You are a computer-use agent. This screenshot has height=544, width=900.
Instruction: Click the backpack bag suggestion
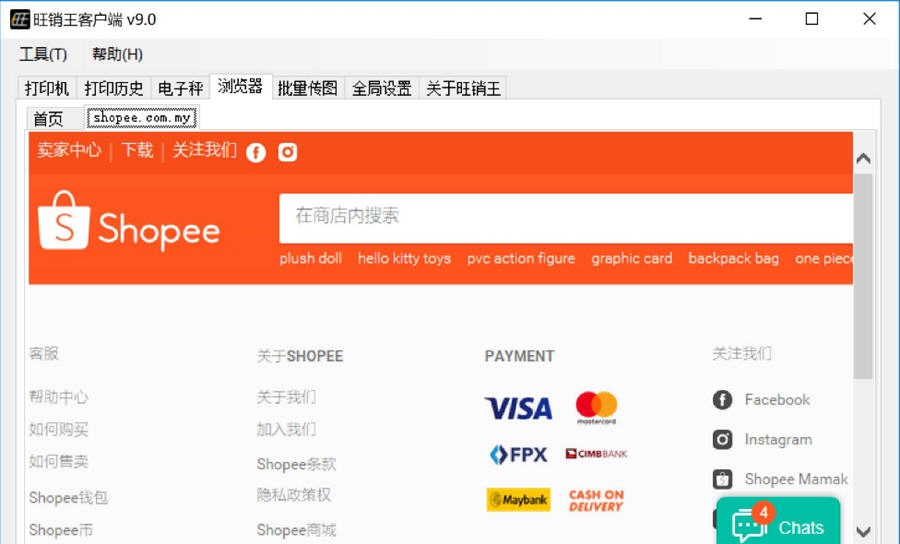[x=734, y=259]
